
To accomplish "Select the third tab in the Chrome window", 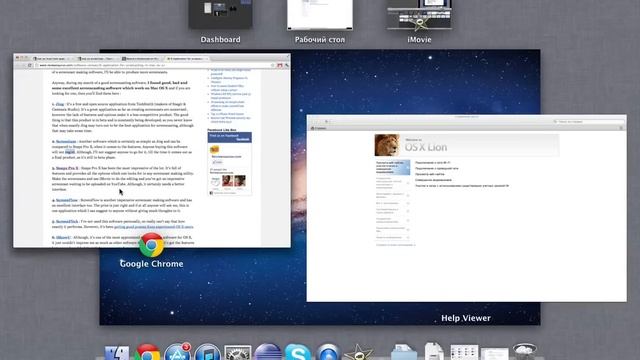I will click(141, 59).
